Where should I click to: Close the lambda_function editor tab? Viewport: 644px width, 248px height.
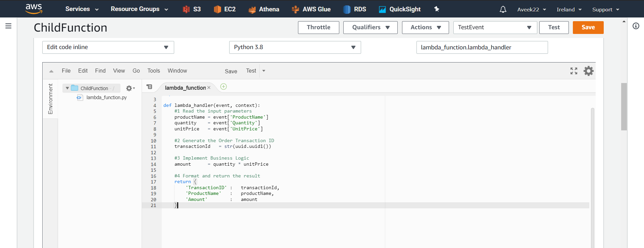click(x=209, y=88)
